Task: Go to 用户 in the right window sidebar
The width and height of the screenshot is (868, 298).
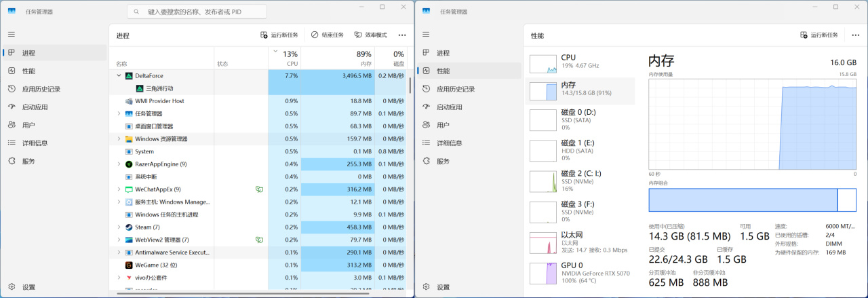Action: point(469,125)
